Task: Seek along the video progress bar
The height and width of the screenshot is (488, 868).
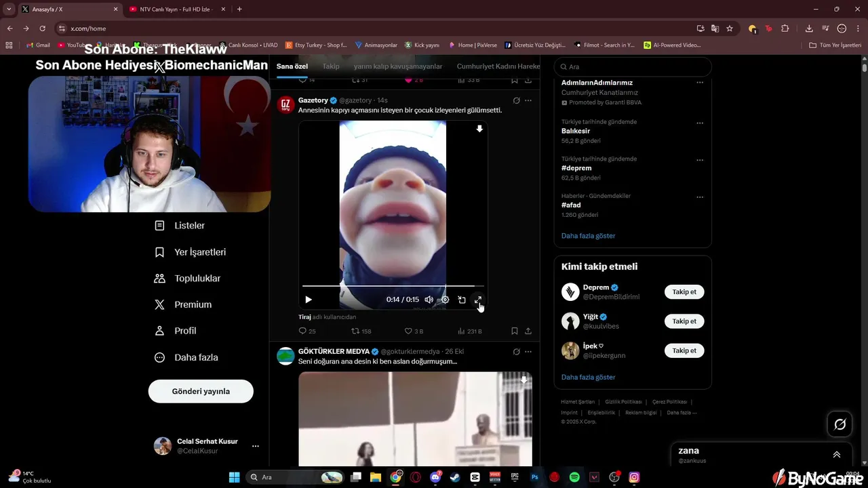Action: pyautogui.click(x=393, y=286)
